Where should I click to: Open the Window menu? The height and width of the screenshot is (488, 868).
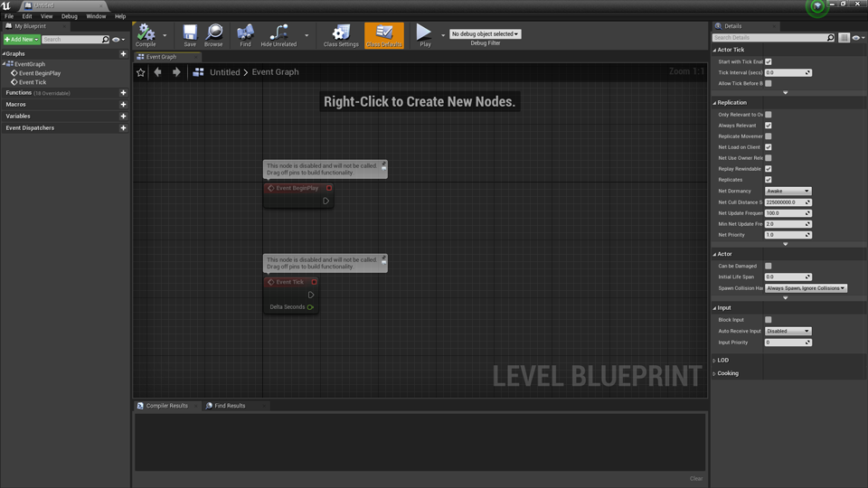click(x=96, y=16)
